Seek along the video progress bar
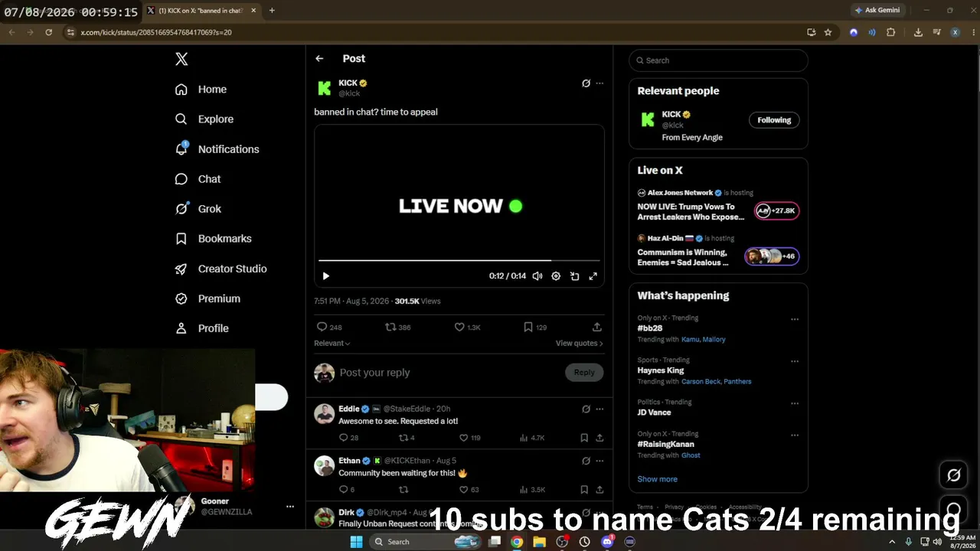Screen dimensions: 980x551 click(459, 261)
